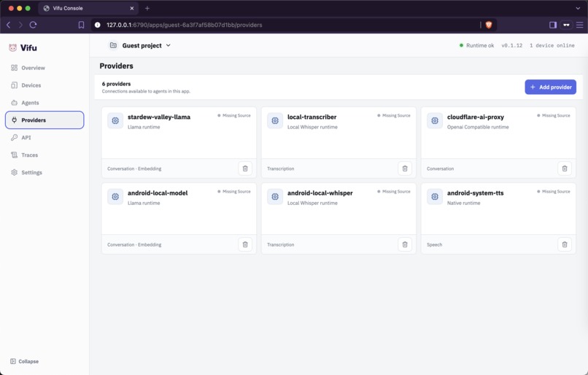Delete the local-transcriber provider

405,169
